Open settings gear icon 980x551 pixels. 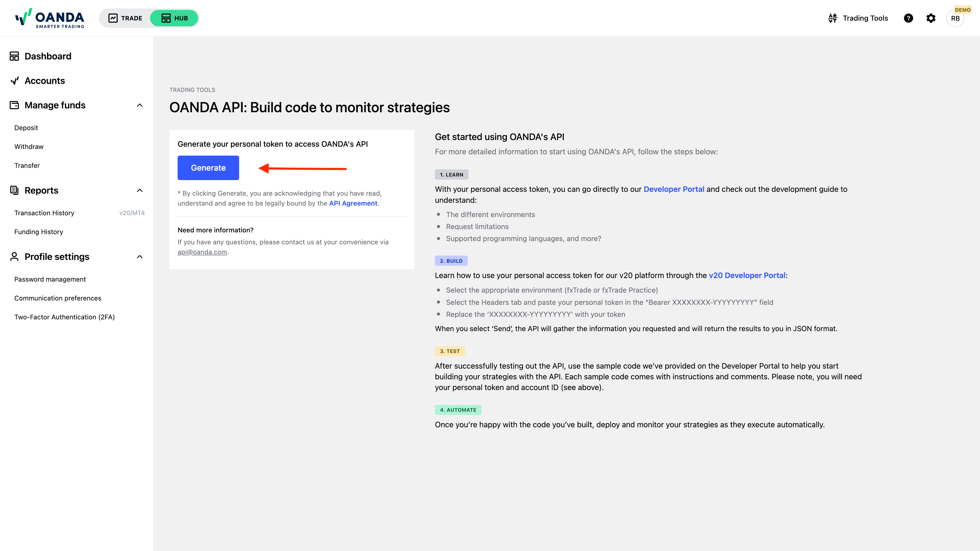click(931, 18)
